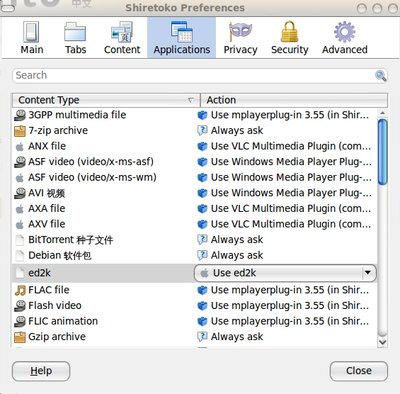Screen dimensions: 400x394
Task: Select the ANX file row
Action: [195, 146]
